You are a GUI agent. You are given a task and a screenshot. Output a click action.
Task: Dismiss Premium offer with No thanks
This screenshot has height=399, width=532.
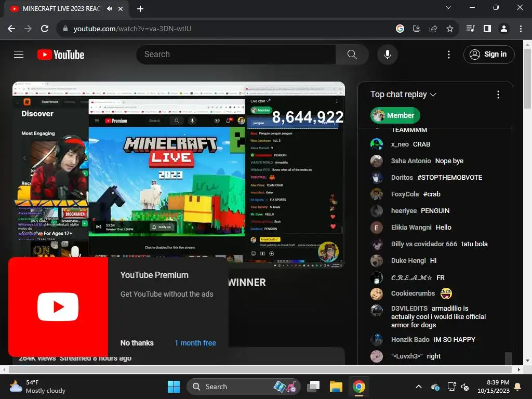pos(137,343)
